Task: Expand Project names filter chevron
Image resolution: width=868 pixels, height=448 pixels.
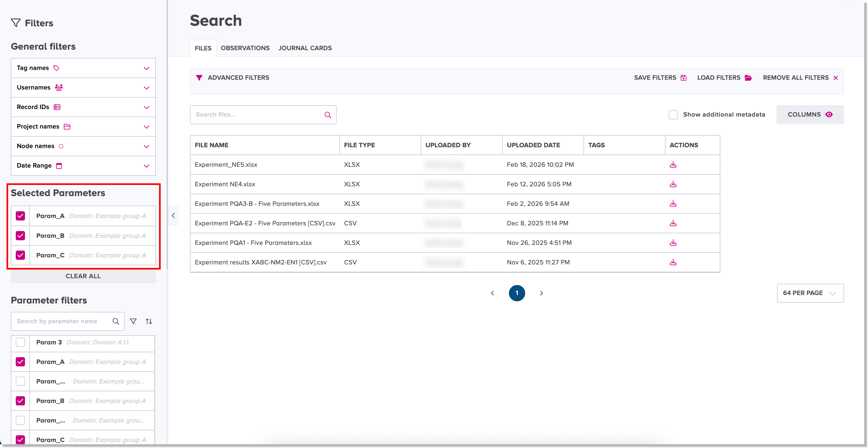Action: tap(147, 127)
